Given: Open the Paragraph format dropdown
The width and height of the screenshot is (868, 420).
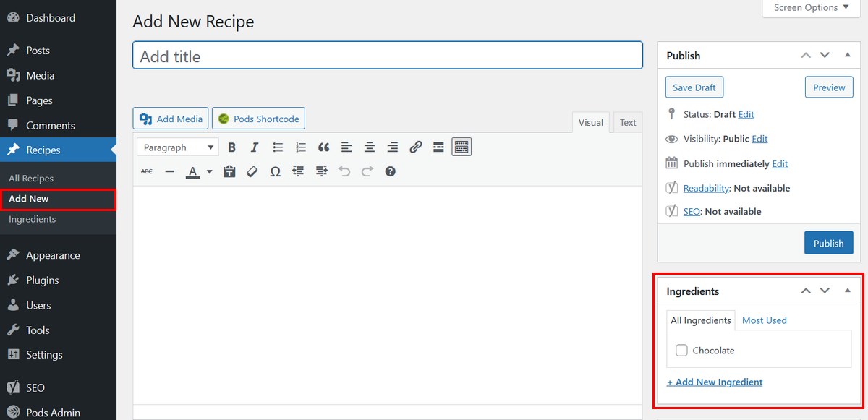Looking at the screenshot, I should click(x=178, y=147).
